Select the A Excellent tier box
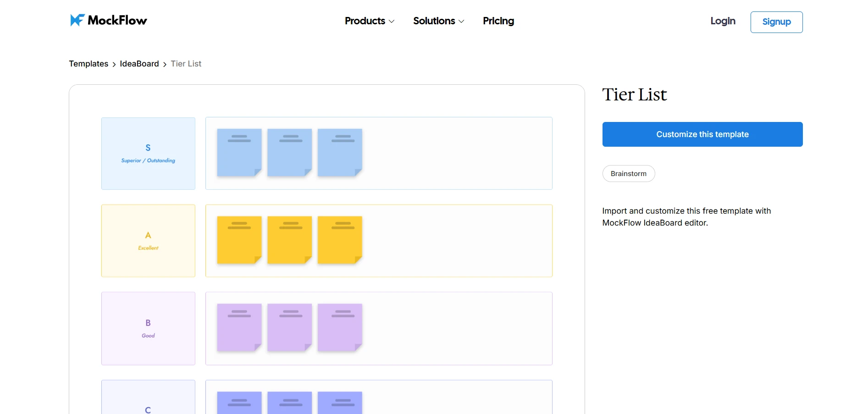The width and height of the screenshot is (868, 414). pos(148,240)
